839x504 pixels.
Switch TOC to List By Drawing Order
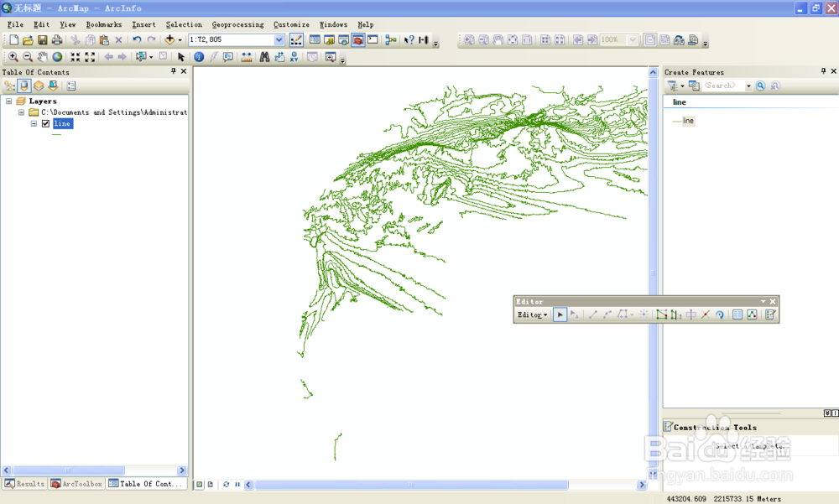coord(9,86)
